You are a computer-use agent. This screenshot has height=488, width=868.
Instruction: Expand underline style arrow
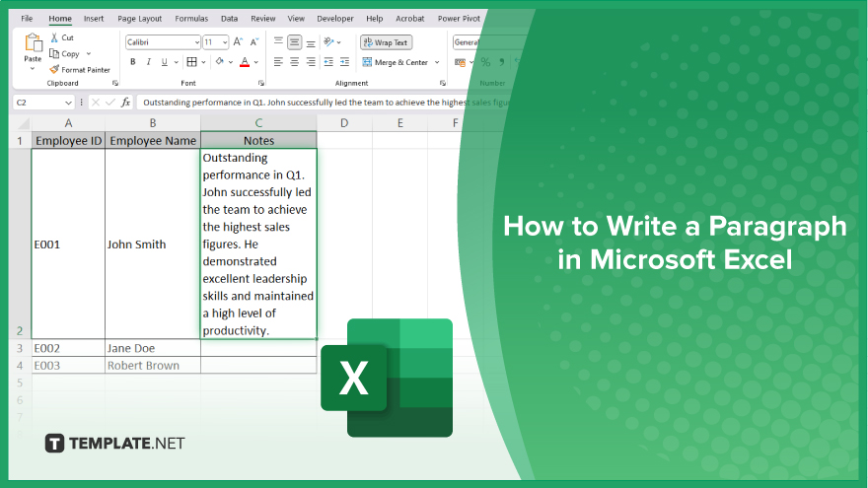[x=176, y=62]
